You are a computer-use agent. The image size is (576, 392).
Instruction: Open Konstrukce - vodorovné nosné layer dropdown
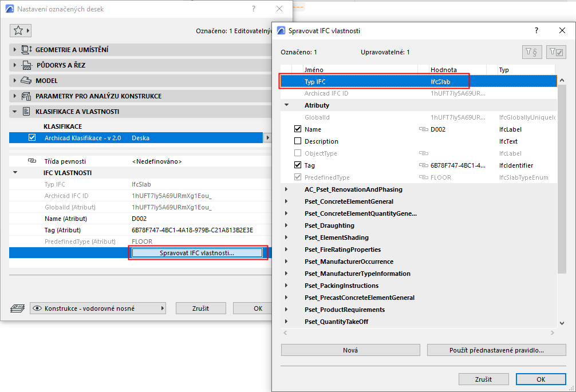98,308
